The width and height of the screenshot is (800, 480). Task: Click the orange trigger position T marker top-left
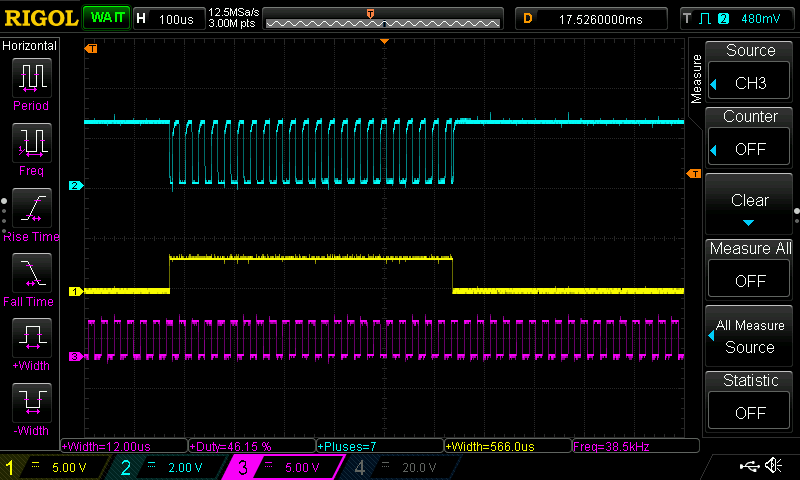pos(91,48)
